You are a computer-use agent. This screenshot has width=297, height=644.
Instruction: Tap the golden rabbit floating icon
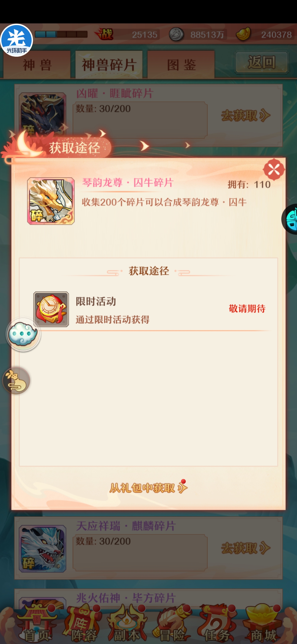click(x=16, y=381)
